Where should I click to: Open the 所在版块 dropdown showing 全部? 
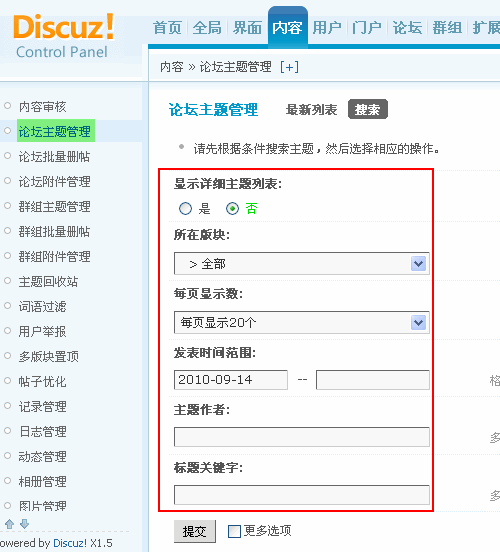pyautogui.click(x=302, y=263)
